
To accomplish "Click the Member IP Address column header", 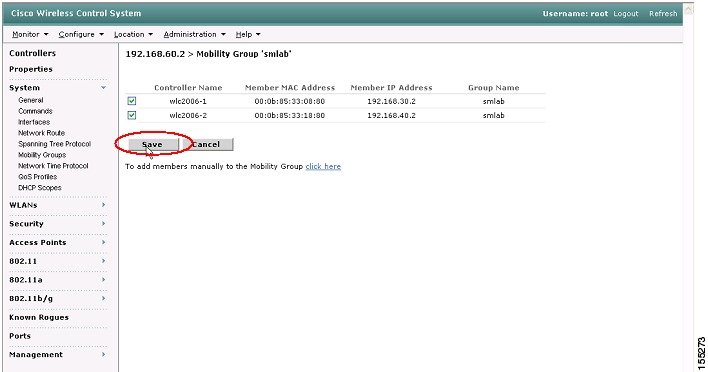I will (x=391, y=88).
